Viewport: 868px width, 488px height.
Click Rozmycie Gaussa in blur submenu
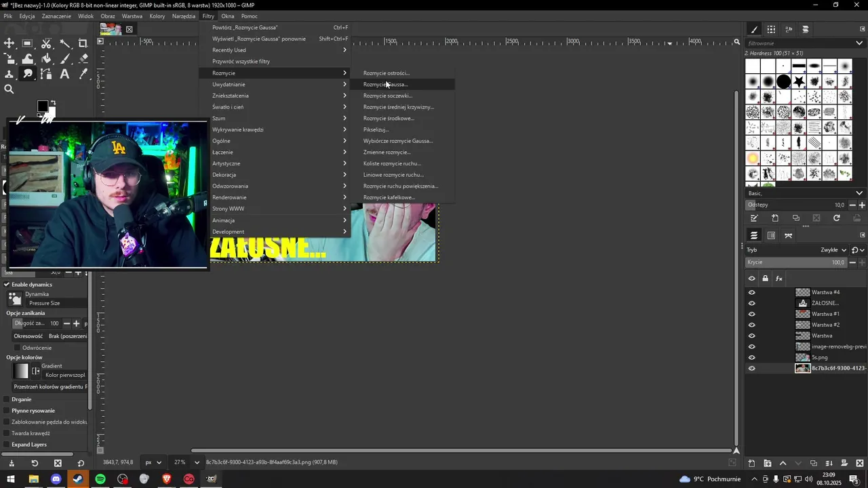coord(402,84)
